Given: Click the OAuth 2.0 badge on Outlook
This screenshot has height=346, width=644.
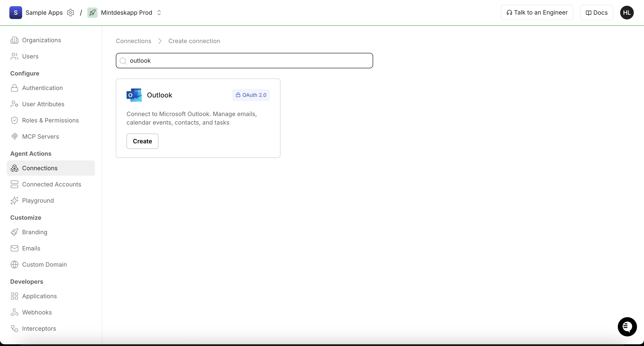Looking at the screenshot, I should (x=251, y=95).
